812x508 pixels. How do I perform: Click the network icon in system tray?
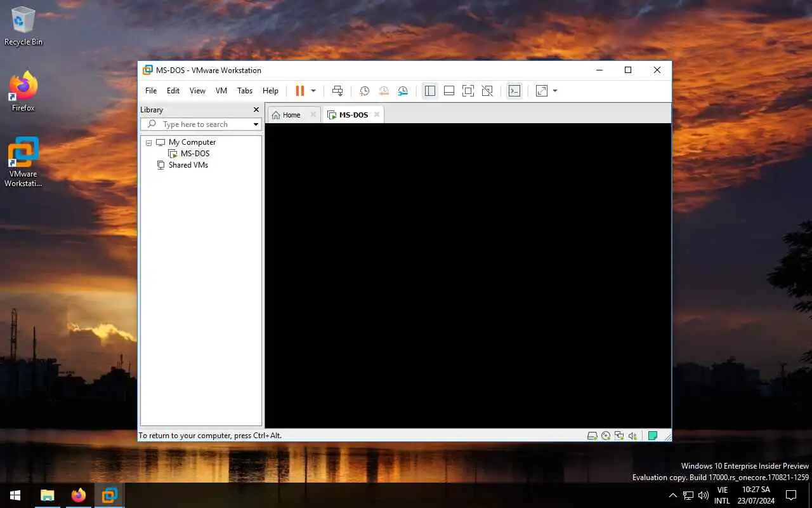click(x=688, y=495)
